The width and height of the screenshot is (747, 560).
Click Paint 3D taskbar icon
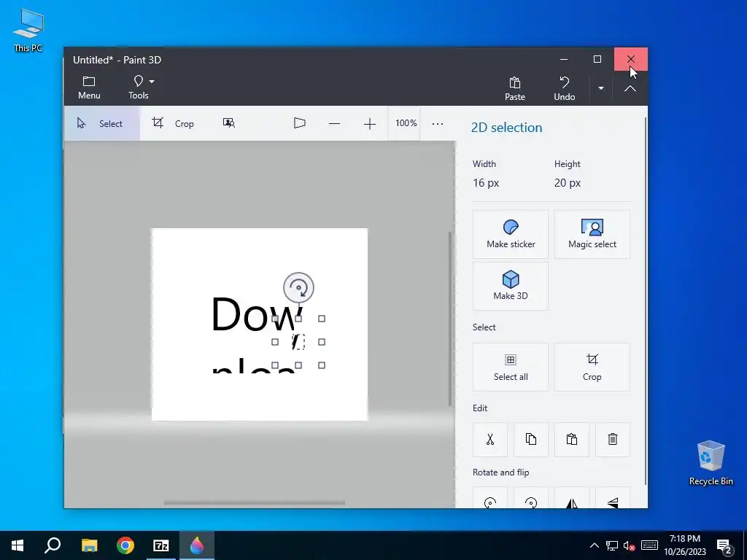pos(197,545)
